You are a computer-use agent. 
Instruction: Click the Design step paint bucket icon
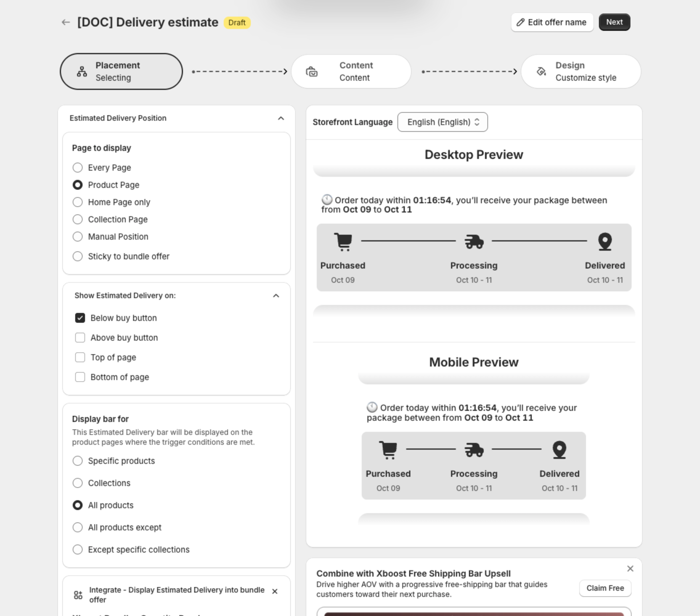541,71
